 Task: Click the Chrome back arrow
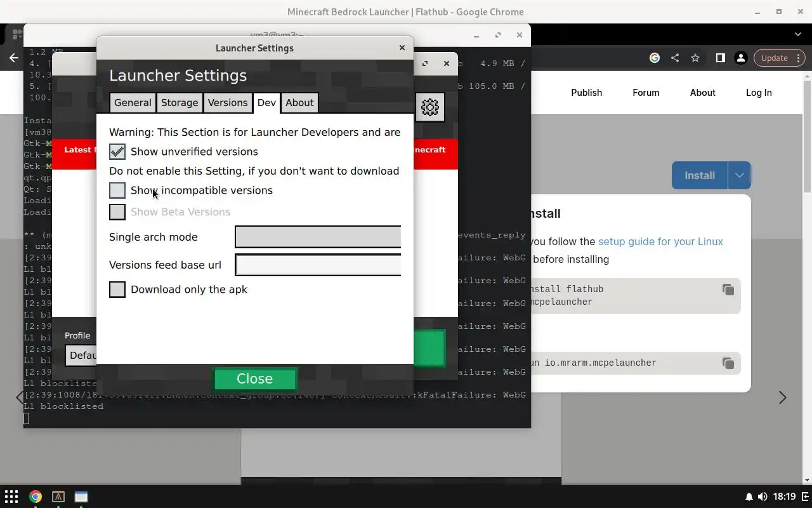point(14,58)
